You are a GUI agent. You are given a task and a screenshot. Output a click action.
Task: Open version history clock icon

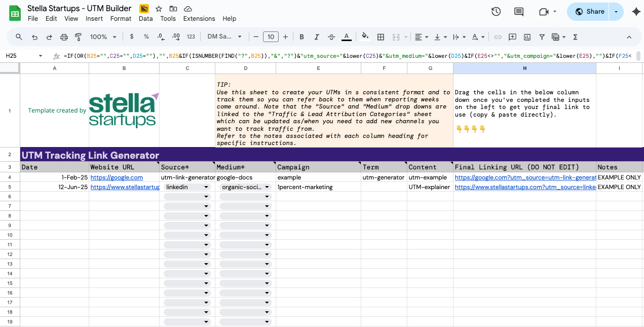(x=496, y=12)
